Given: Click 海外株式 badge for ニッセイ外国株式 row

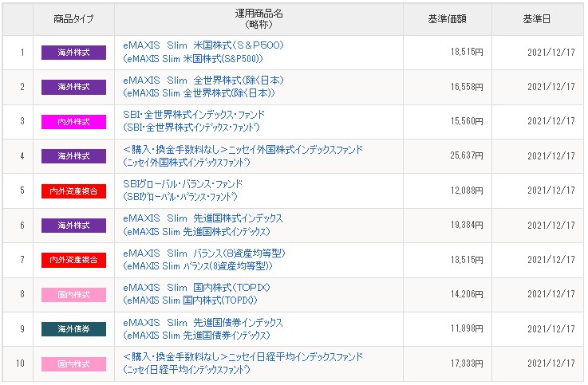Looking at the screenshot, I should coord(73,156).
